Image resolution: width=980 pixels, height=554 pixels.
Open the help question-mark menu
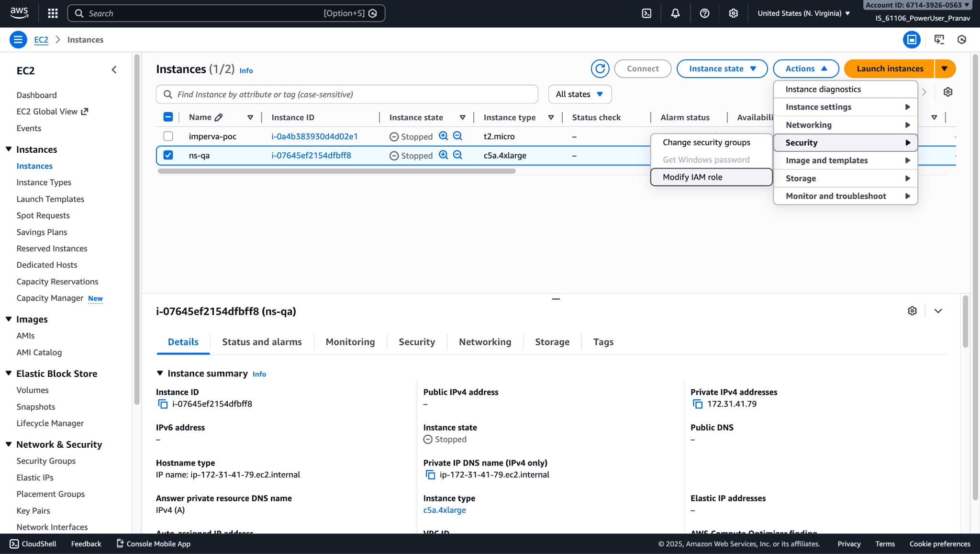click(704, 13)
